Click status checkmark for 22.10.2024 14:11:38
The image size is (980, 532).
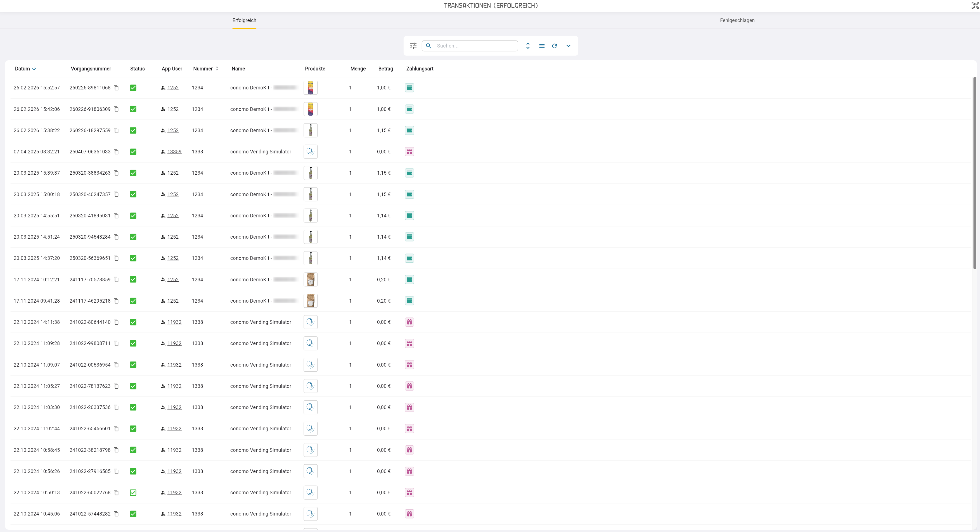point(133,322)
